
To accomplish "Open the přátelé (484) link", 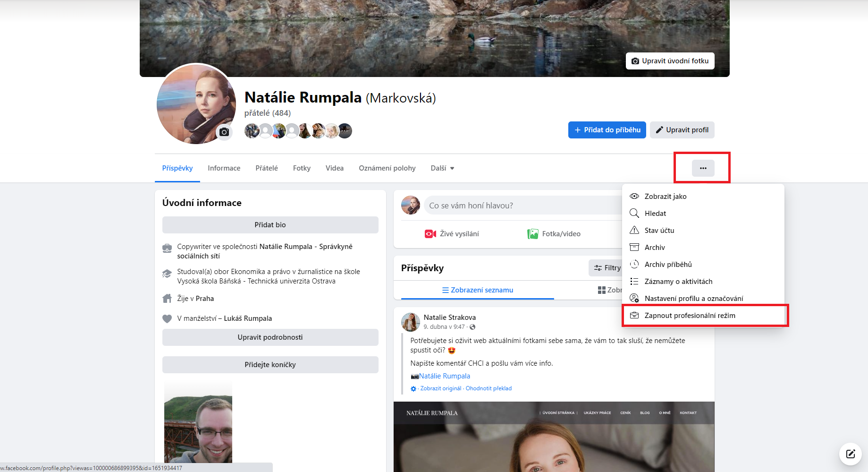I will pos(268,113).
